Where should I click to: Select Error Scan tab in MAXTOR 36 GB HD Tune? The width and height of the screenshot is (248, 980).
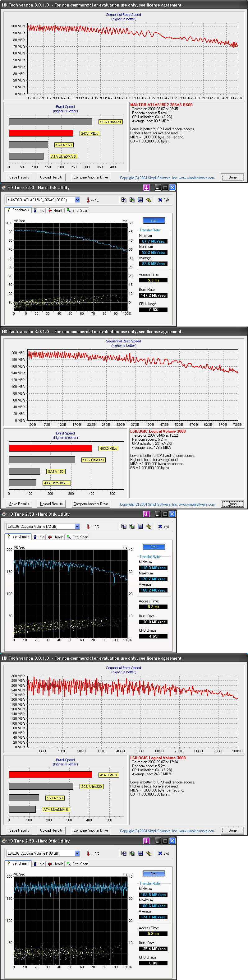point(77,210)
